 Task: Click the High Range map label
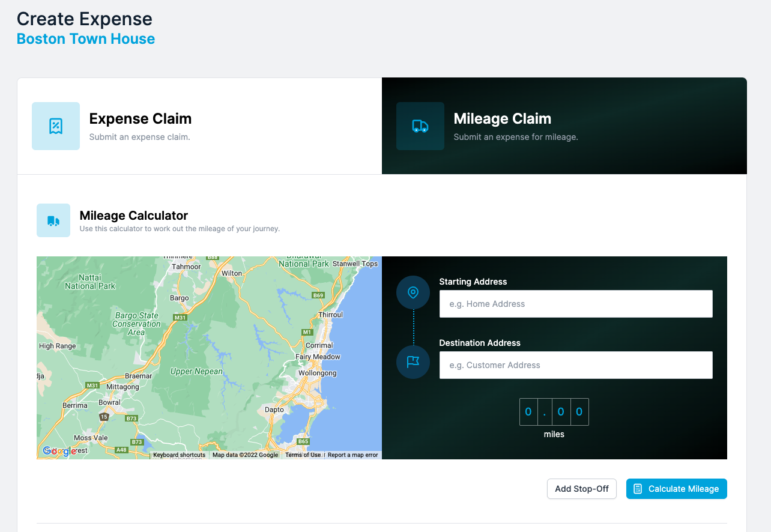(x=58, y=346)
